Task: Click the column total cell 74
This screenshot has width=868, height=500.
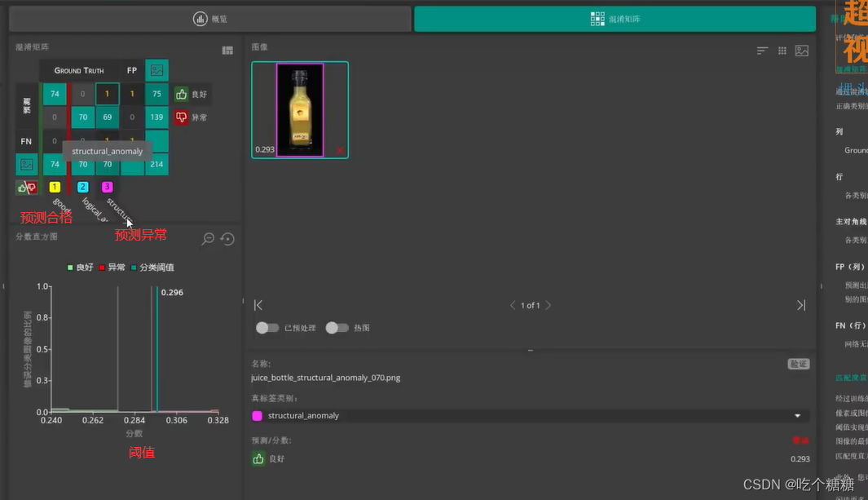Action: pyautogui.click(x=55, y=165)
